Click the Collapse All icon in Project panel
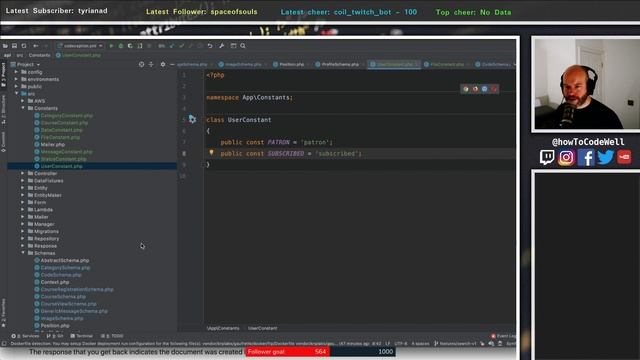This screenshot has width=640, height=360. [151, 64]
